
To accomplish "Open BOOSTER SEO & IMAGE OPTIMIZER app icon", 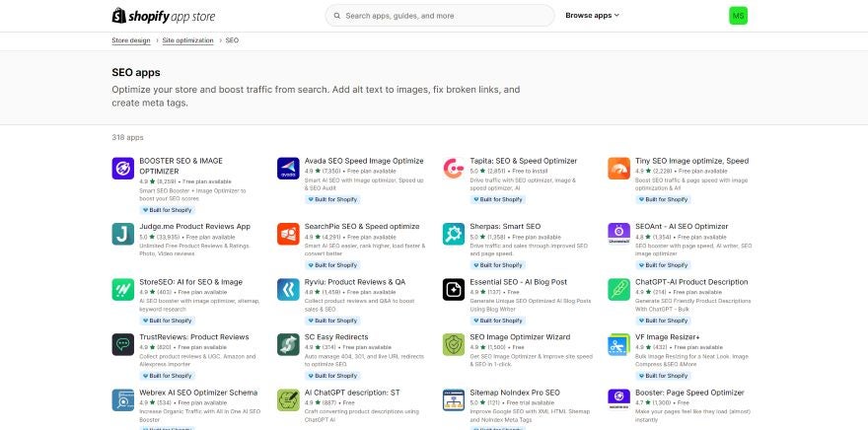I will [123, 169].
